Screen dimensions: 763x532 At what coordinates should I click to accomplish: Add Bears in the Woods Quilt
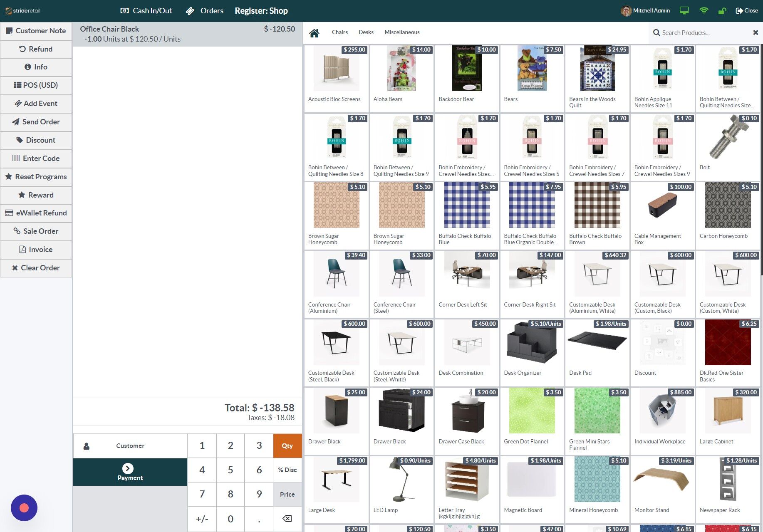(x=597, y=79)
